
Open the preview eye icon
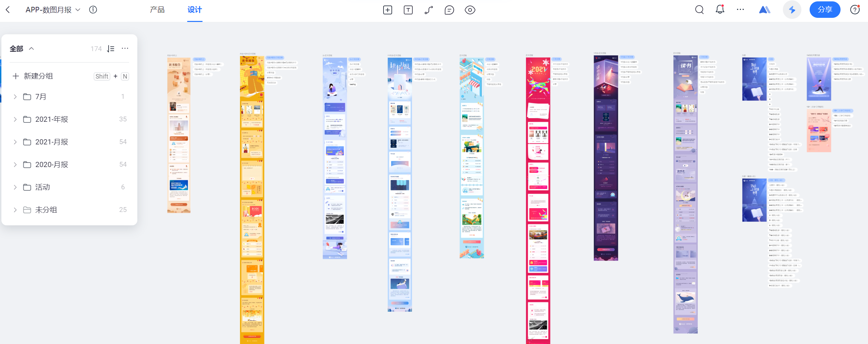470,10
